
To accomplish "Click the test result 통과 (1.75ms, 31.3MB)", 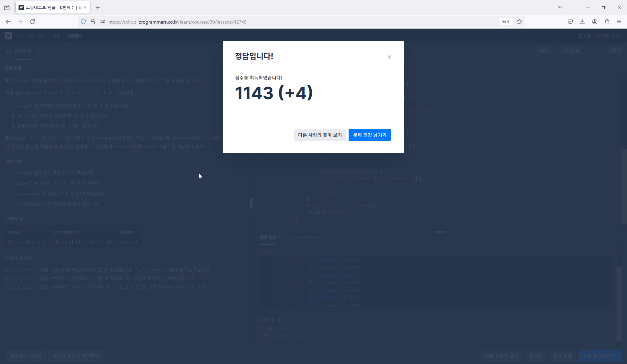I will [x=334, y=260].
